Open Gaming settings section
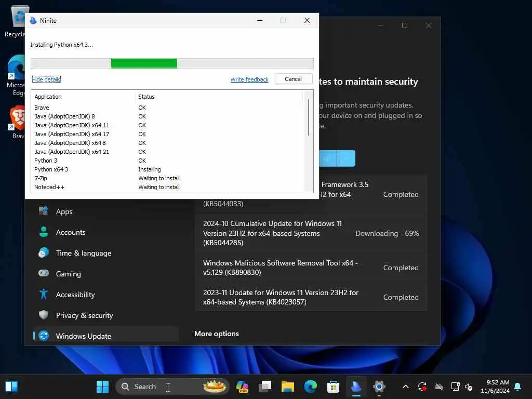This screenshot has width=532, height=399. click(x=105, y=274)
